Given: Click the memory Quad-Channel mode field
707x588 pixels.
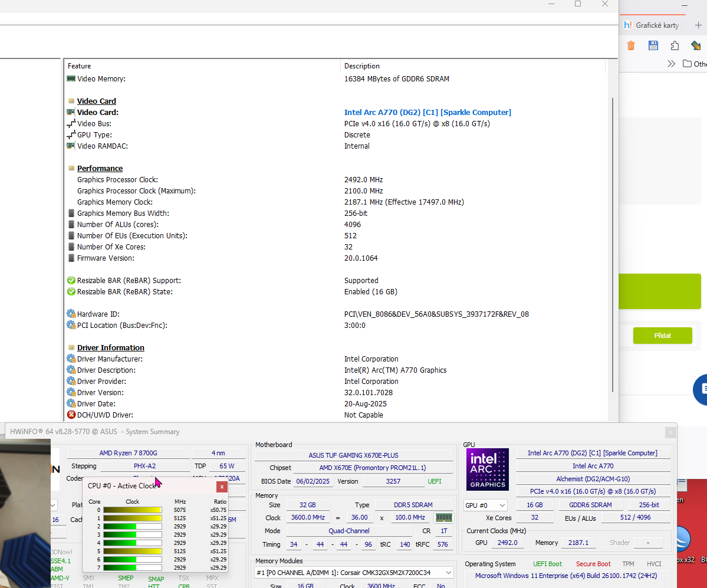Looking at the screenshot, I should (349, 531).
